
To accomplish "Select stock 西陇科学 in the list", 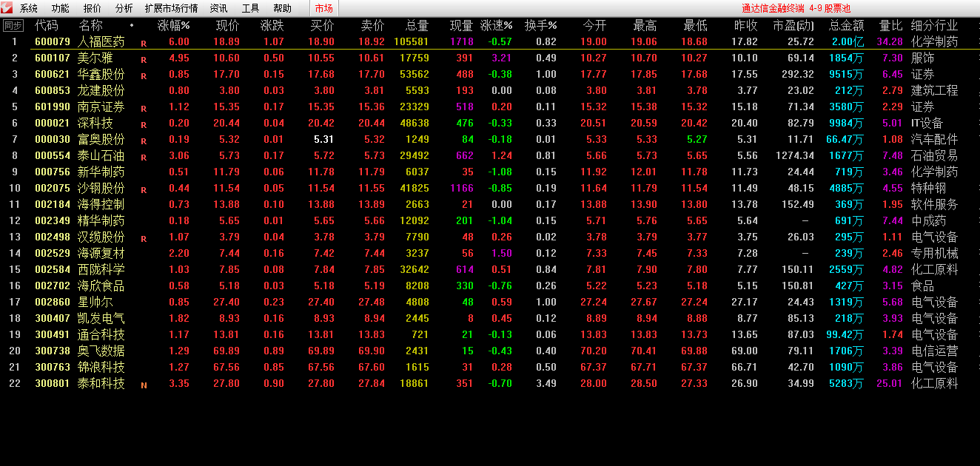I will [x=101, y=269].
